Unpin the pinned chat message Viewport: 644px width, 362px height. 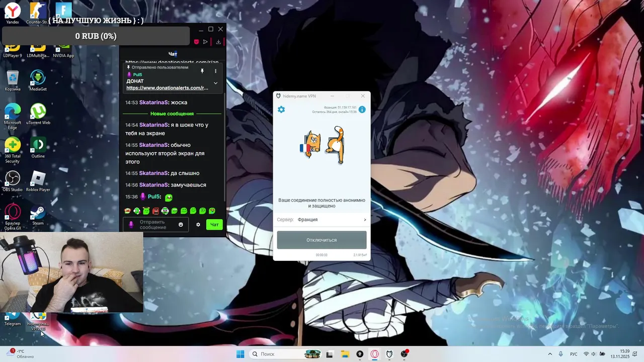pyautogui.click(x=202, y=71)
